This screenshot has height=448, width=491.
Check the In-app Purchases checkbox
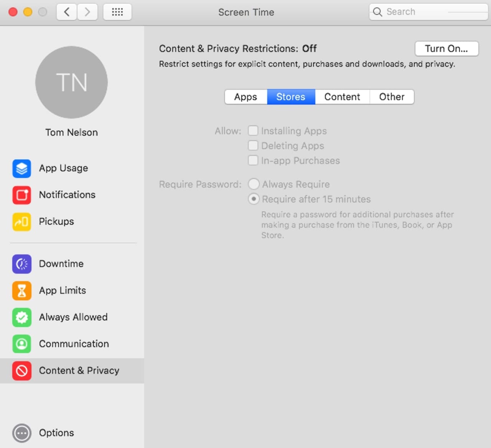253,160
